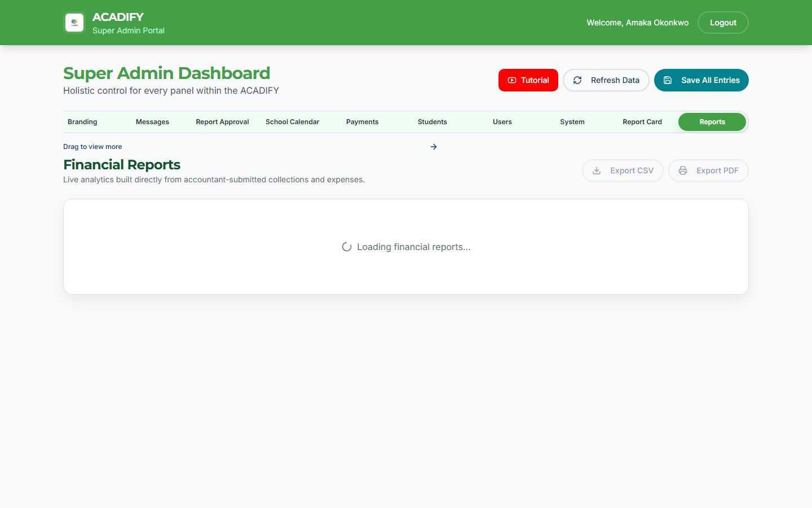This screenshot has width=812, height=508.
Task: Switch to the Users tab
Action: coord(502,121)
